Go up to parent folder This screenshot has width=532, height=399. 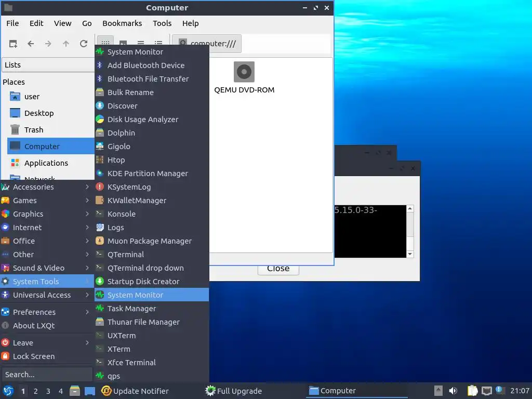pyautogui.click(x=66, y=44)
